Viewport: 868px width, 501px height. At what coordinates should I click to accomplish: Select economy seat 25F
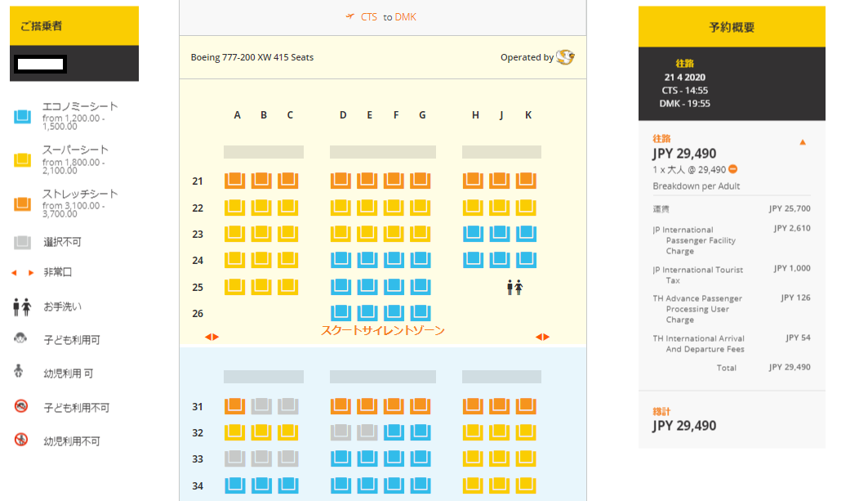[x=394, y=287]
